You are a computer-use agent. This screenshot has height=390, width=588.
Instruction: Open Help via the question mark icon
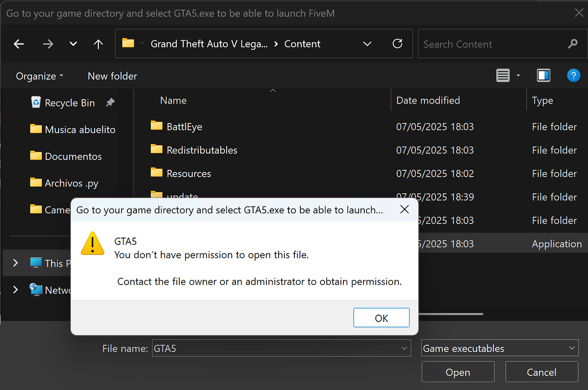(574, 75)
